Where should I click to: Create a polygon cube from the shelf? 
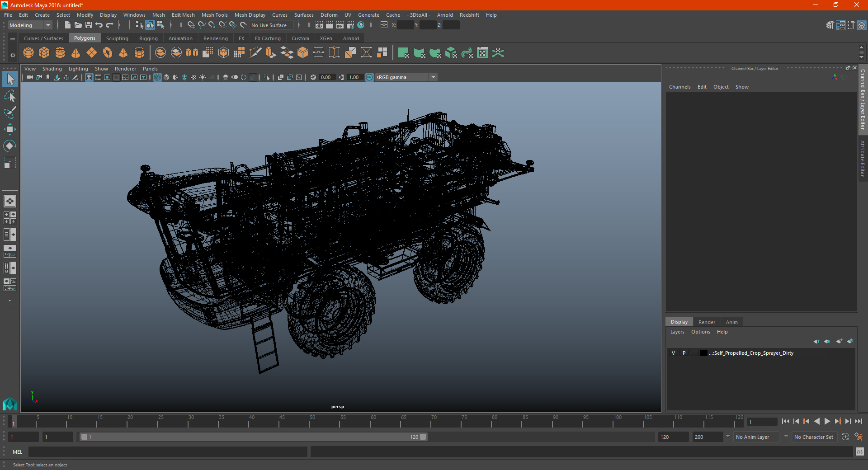coord(44,53)
